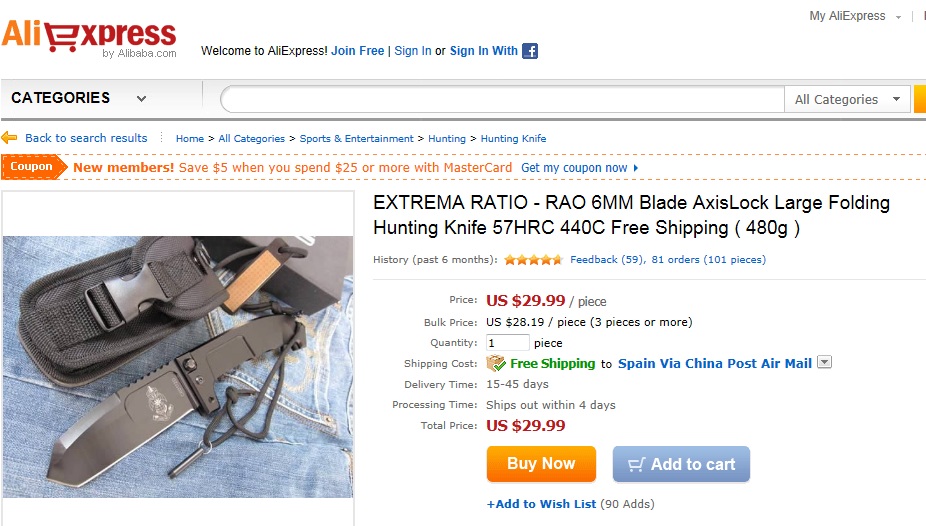Expand the CATEGORIES menu chevron
Image resolution: width=926 pixels, height=526 pixels.
[141, 98]
